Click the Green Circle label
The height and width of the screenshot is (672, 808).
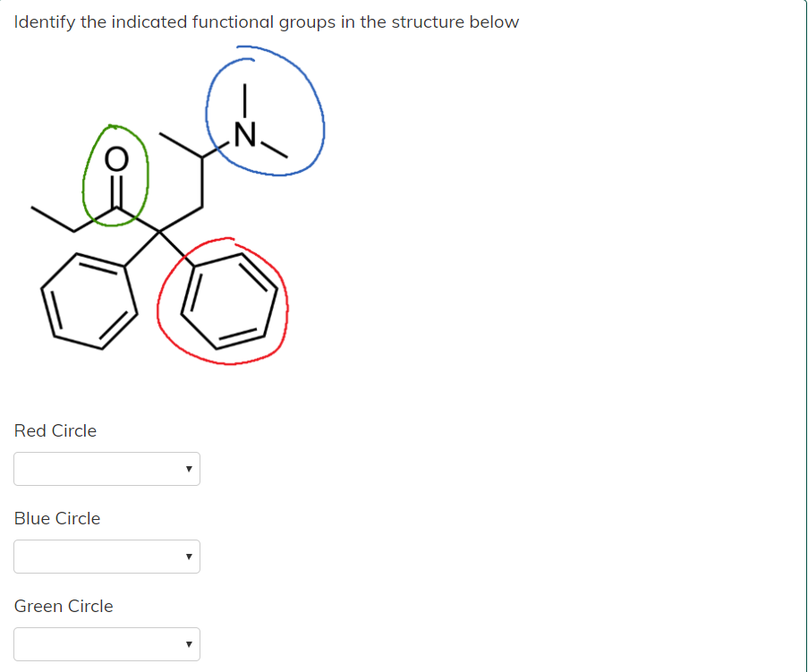[x=63, y=606]
